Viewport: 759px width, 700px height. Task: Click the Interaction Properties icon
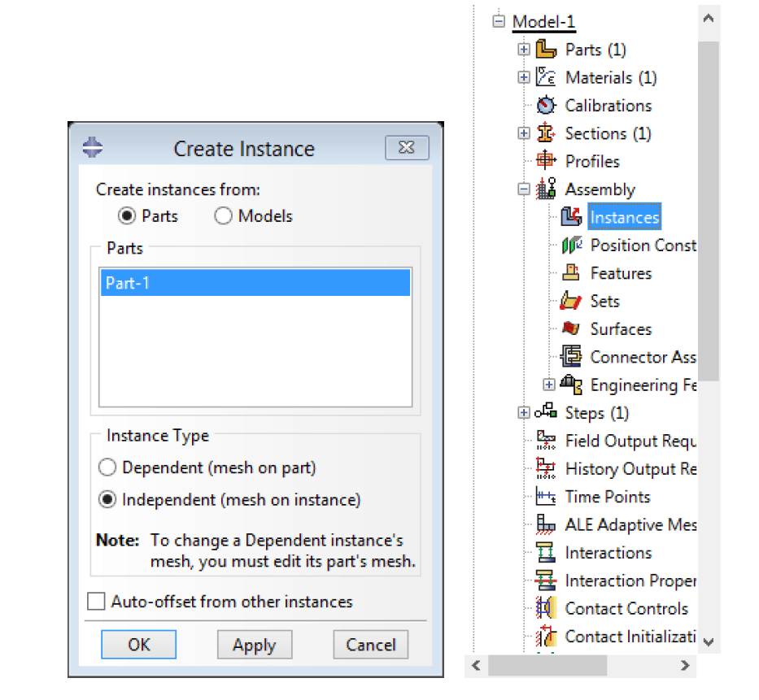546,580
